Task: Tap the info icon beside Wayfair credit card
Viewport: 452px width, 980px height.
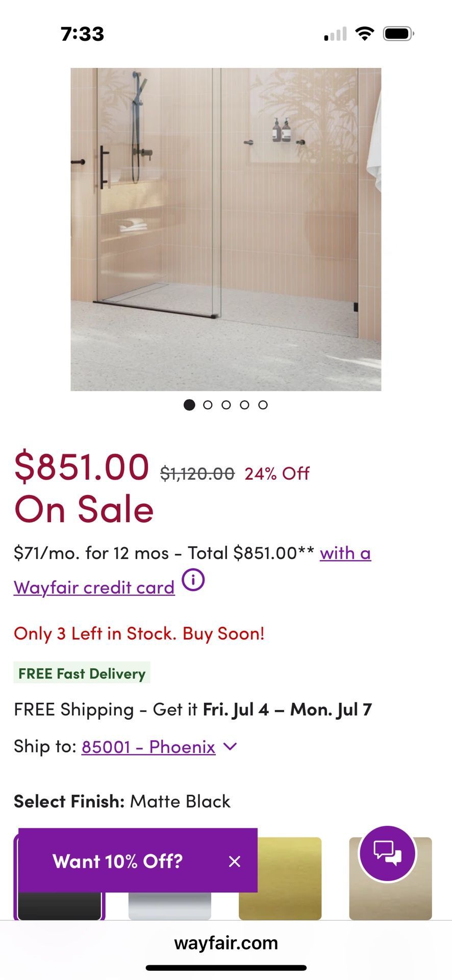Action: tap(193, 580)
